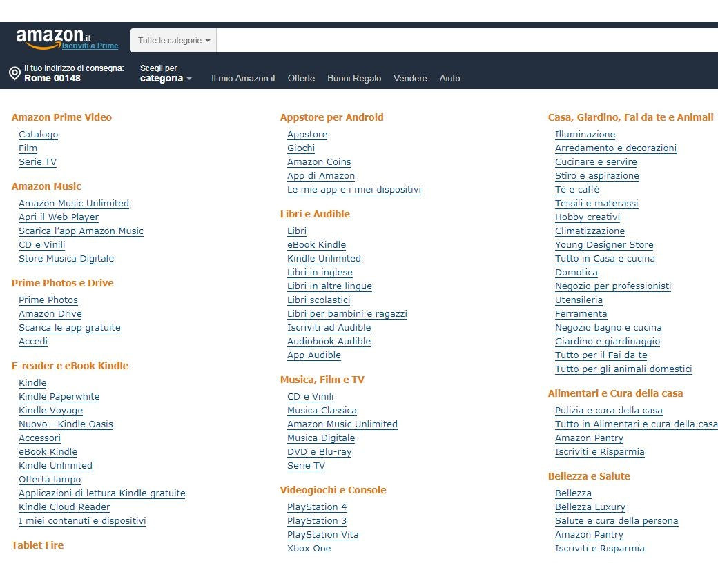Open Libri per bambini e ragazzi

(x=347, y=314)
